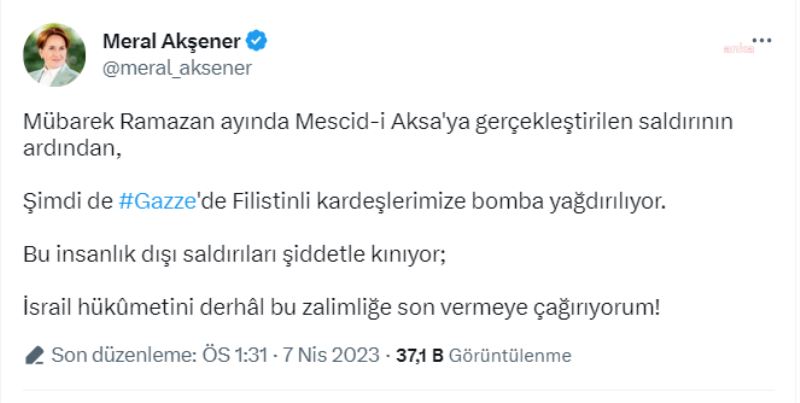
Task: Click the final line starting "İsrail hükûmetini"
Action: pos(340,308)
